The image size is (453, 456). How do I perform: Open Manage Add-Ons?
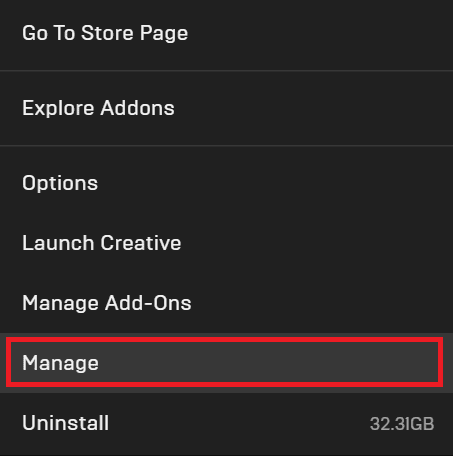(226, 303)
